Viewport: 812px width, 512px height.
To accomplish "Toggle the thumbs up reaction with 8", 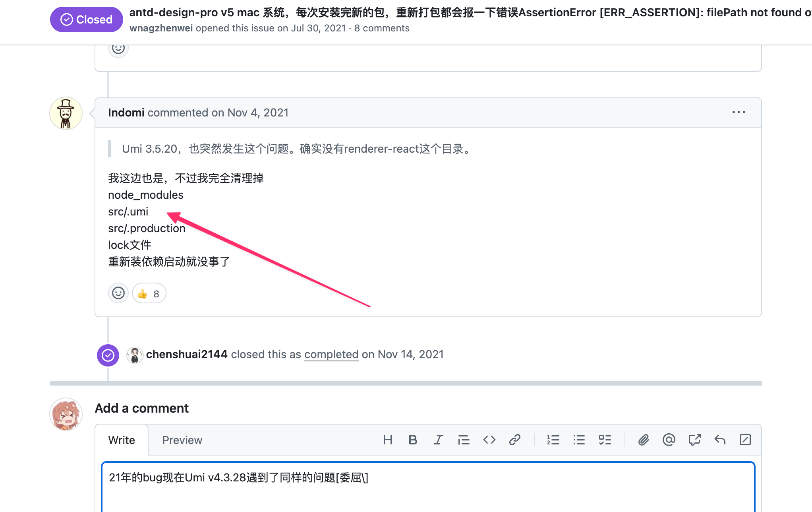I will [149, 293].
